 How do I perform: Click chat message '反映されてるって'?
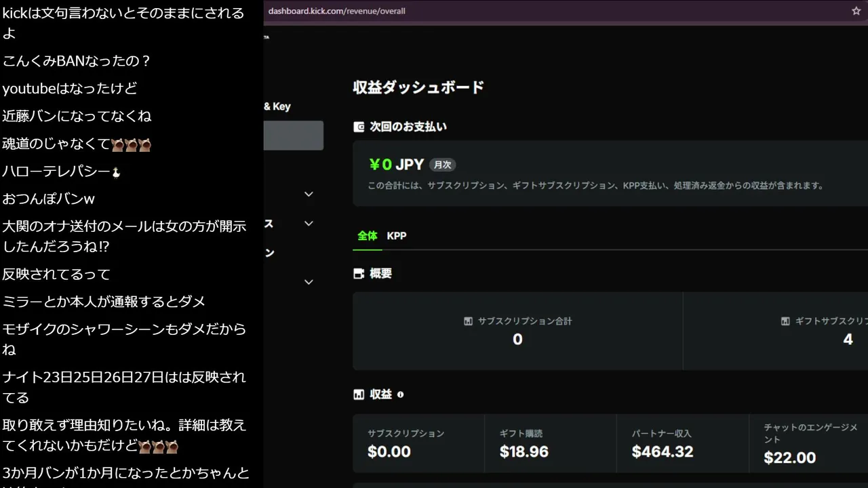56,274
